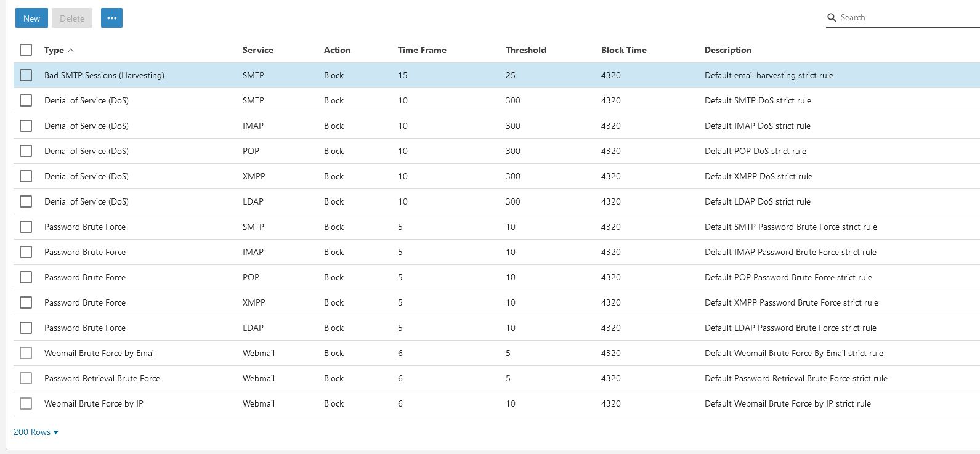Click the New button
The height and width of the screenshot is (454, 980).
pos(31,18)
